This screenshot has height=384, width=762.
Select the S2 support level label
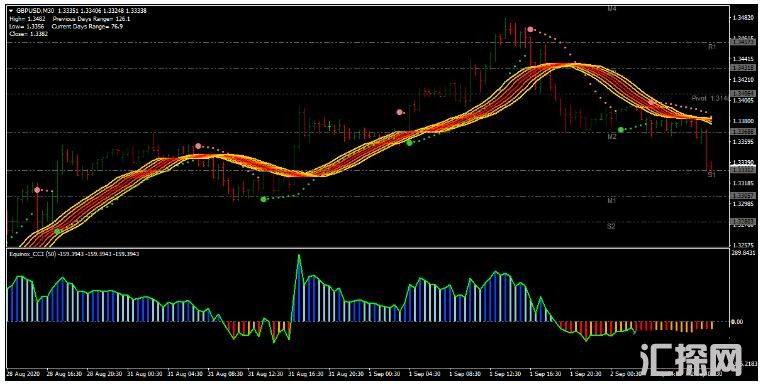tap(611, 226)
